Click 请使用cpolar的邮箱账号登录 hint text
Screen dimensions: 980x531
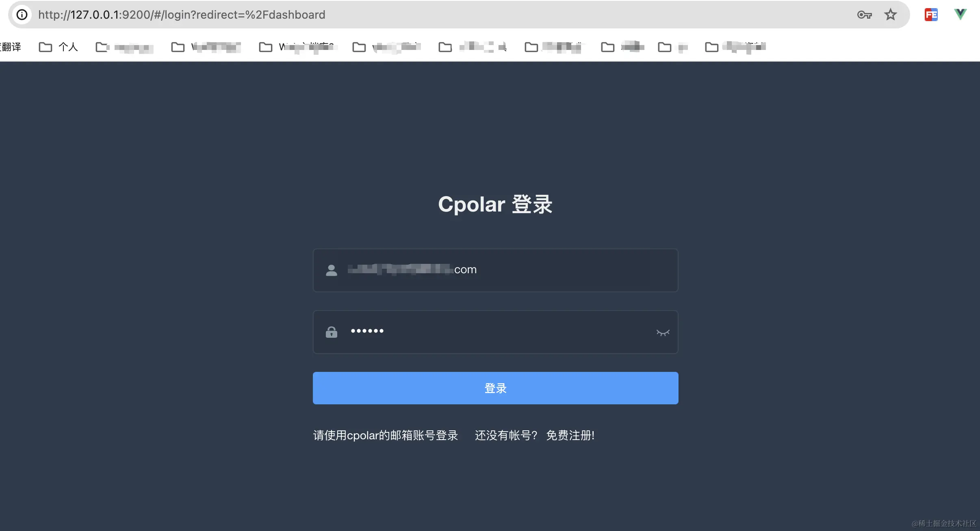tap(386, 435)
